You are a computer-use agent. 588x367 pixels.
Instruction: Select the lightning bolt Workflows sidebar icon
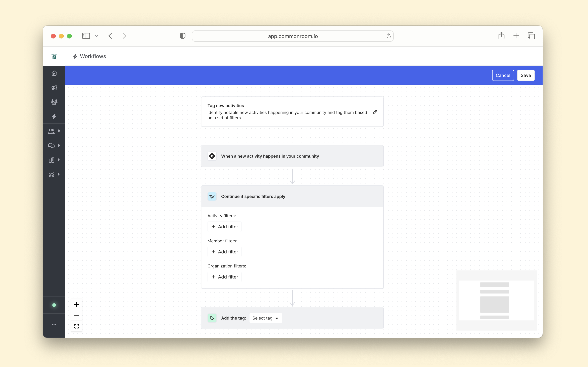pos(54,117)
